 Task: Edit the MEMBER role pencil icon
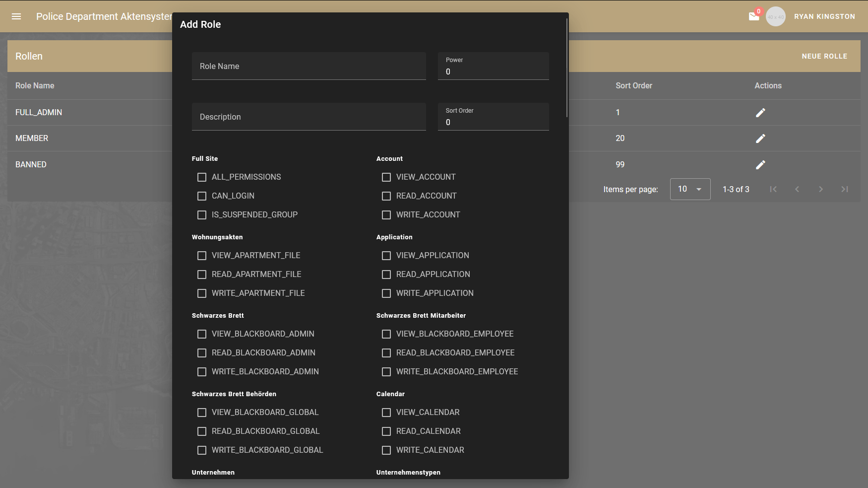(760, 139)
